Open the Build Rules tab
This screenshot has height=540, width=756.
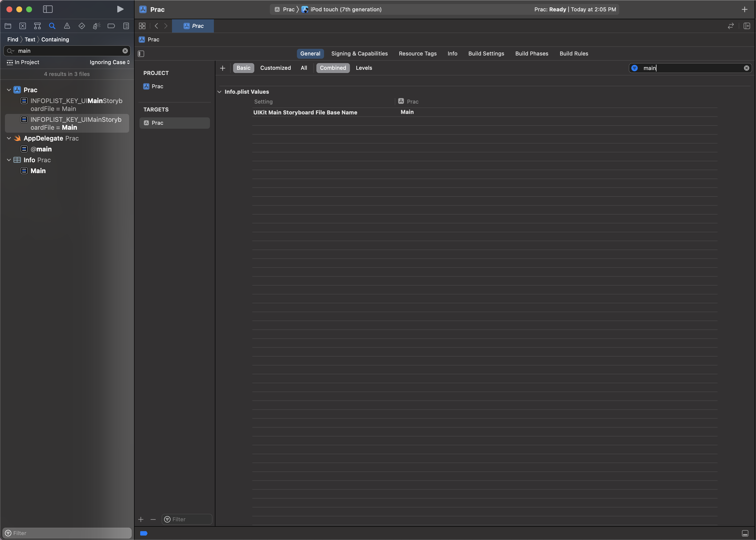pos(574,54)
